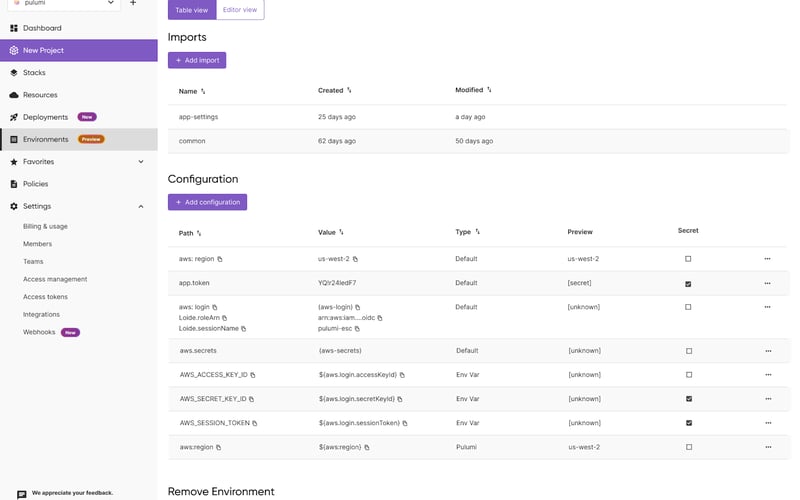Click the Add import button
800x500 pixels.
(197, 60)
